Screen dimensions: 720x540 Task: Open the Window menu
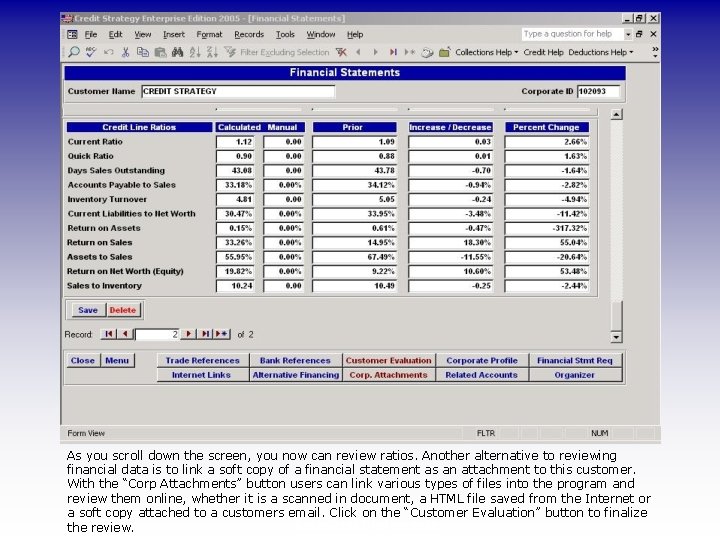[x=321, y=34]
